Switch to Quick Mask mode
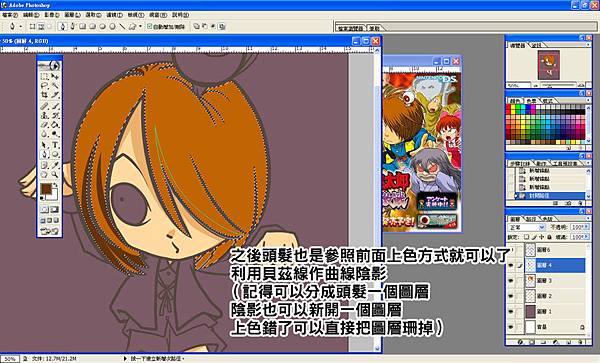600x363 pixels. point(55,209)
